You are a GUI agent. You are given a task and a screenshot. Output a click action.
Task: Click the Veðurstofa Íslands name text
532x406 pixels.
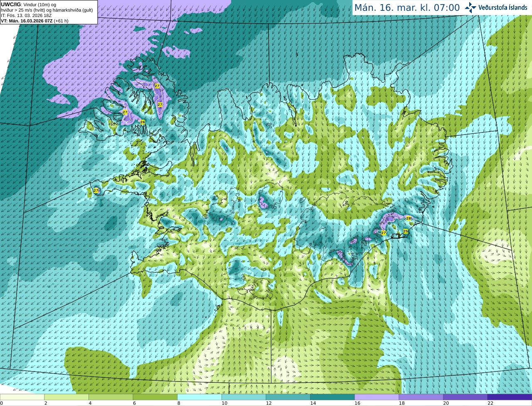coord(503,7)
